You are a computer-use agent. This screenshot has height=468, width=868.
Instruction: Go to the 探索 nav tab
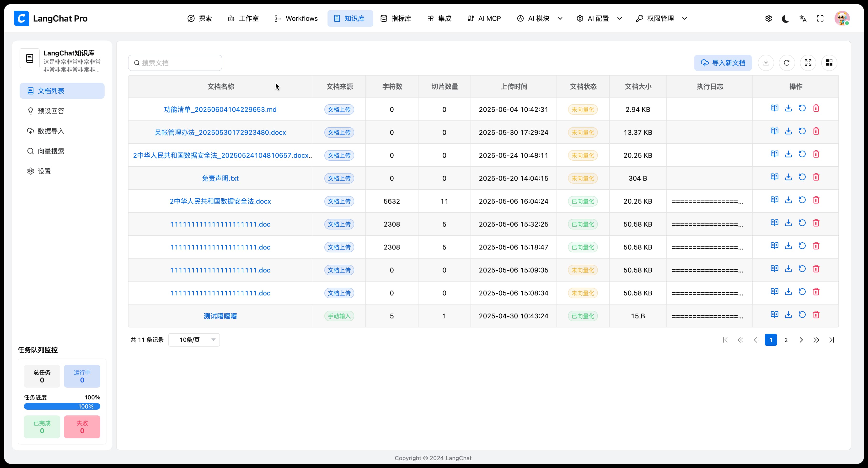point(200,19)
